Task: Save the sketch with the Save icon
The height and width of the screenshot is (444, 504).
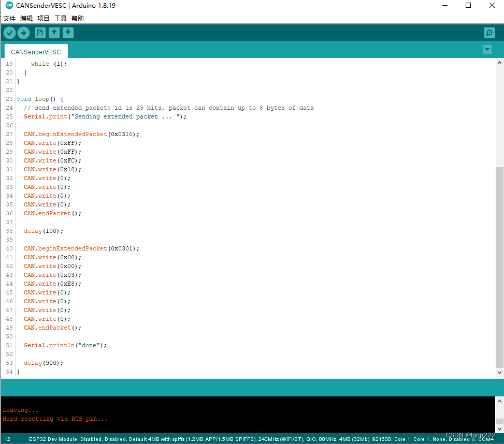Action: click(68, 33)
